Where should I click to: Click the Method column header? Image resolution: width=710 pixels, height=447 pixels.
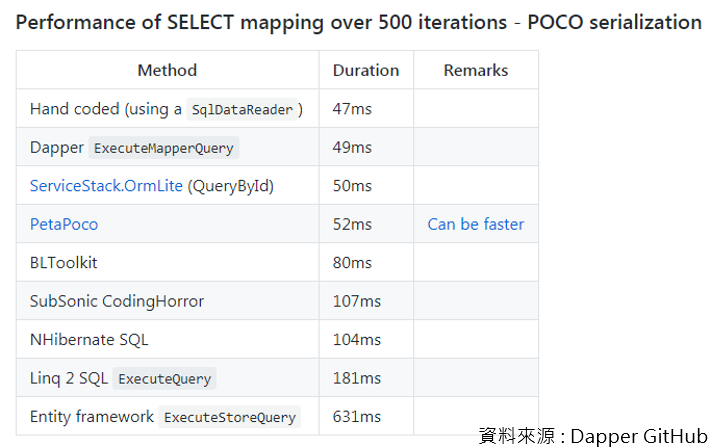pyautogui.click(x=167, y=71)
